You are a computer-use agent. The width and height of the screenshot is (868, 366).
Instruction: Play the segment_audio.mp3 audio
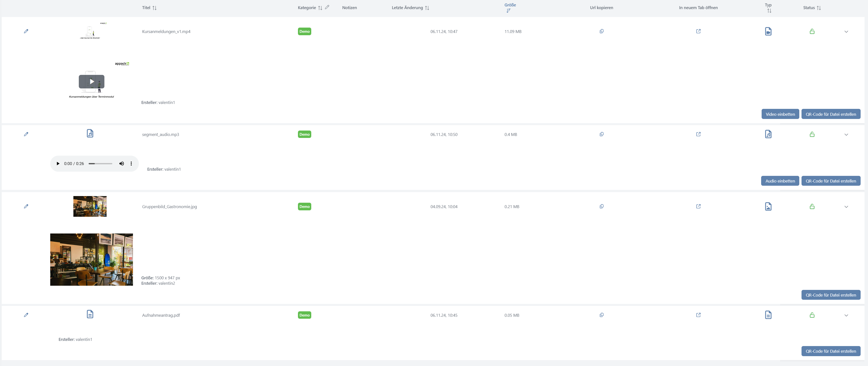[x=58, y=164]
